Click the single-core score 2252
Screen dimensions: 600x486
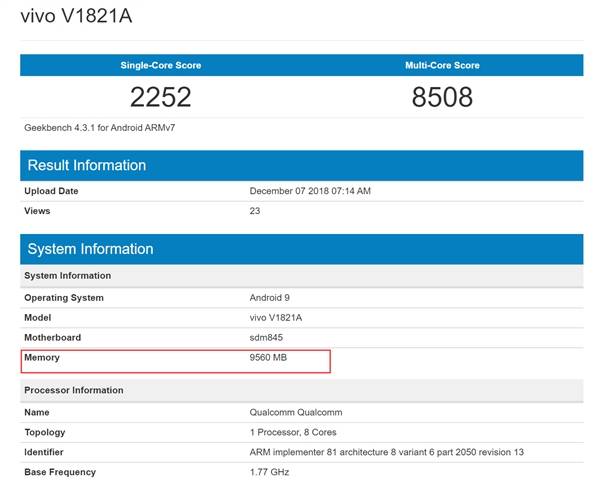tap(161, 97)
